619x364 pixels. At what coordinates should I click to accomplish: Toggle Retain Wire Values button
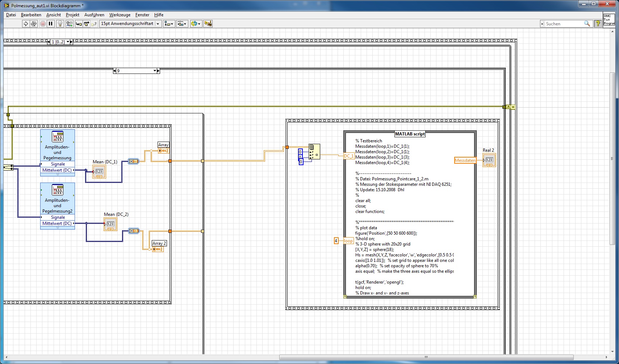coord(69,24)
